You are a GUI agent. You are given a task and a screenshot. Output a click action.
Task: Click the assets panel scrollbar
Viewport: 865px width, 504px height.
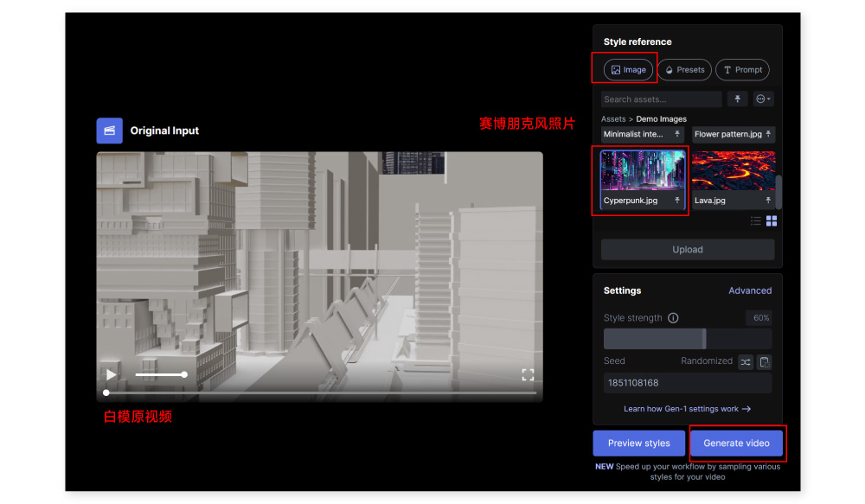click(778, 192)
